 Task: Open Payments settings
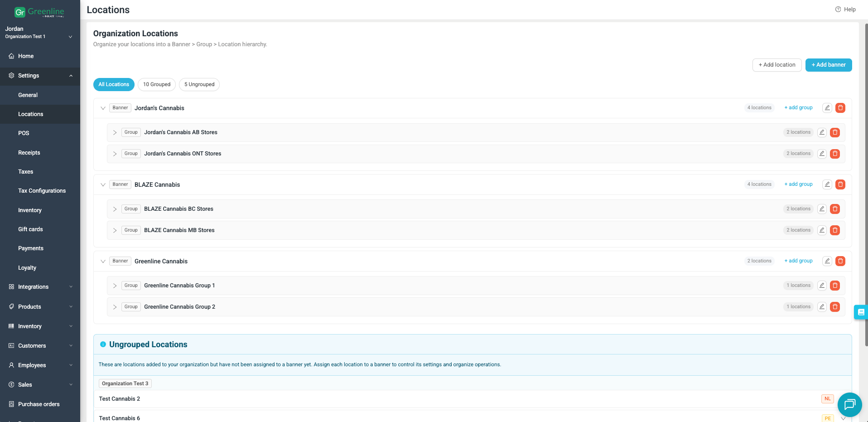tap(40, 248)
